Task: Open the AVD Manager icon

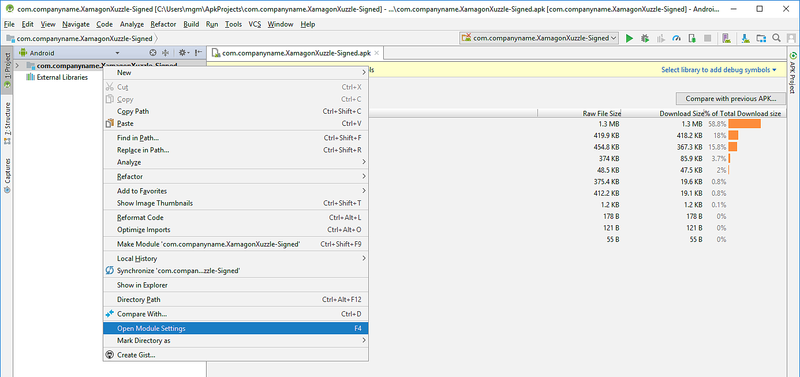Action: tap(726, 38)
